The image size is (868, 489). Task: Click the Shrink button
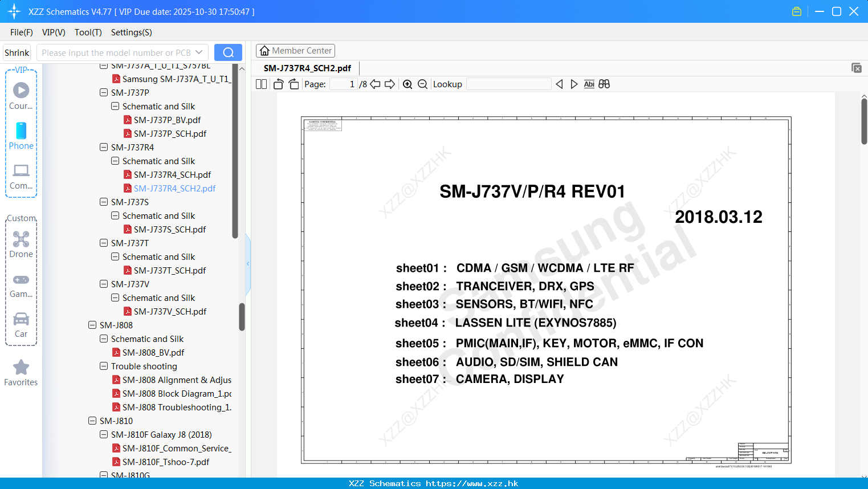(17, 52)
